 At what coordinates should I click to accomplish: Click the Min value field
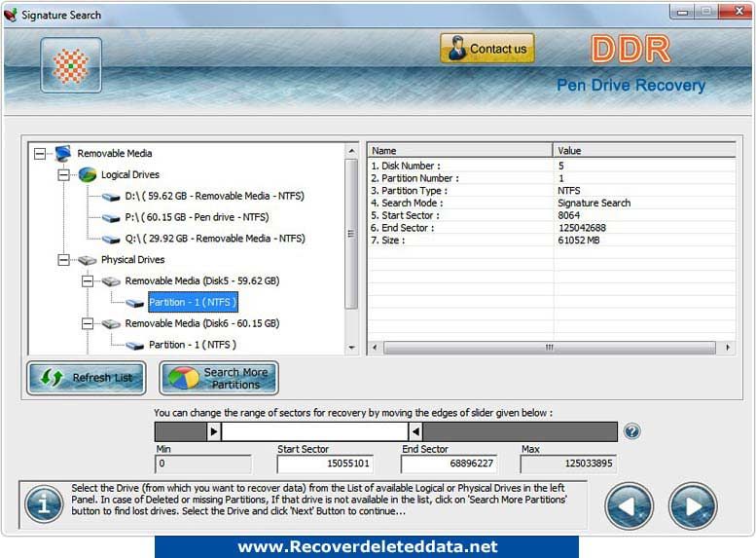pyautogui.click(x=203, y=464)
